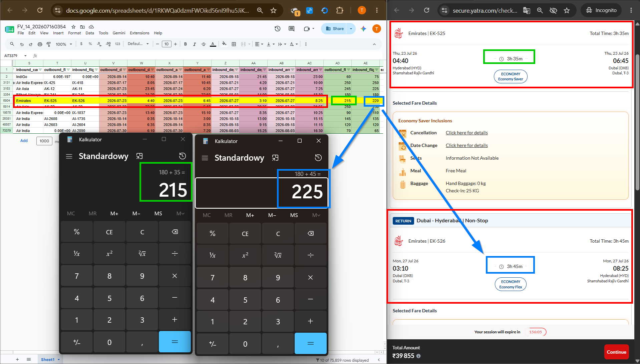
Task: Click backspace key on the left calculator
Action: 175,232
